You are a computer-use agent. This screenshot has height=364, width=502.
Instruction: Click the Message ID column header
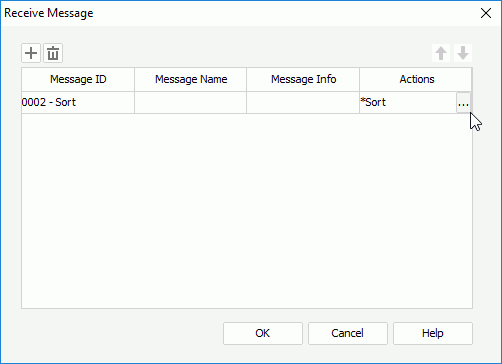click(78, 79)
